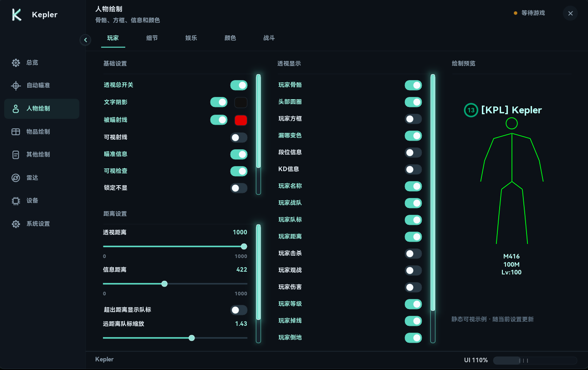Toggle the 可视检查 switch
This screenshot has width=588, height=370.
pyautogui.click(x=239, y=171)
